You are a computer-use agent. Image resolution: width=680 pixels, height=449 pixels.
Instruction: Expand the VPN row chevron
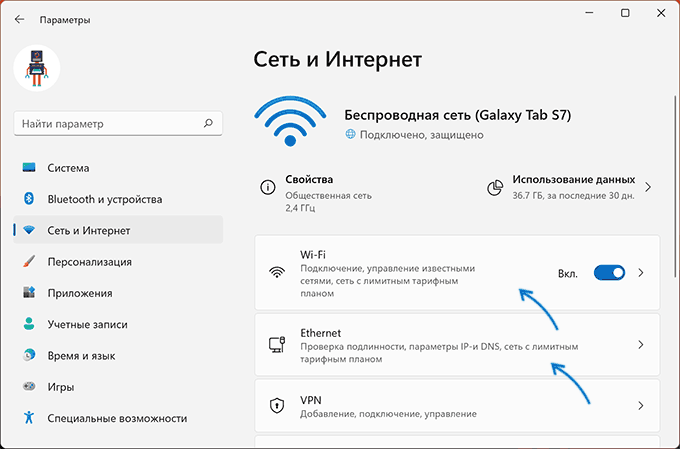pyautogui.click(x=641, y=406)
